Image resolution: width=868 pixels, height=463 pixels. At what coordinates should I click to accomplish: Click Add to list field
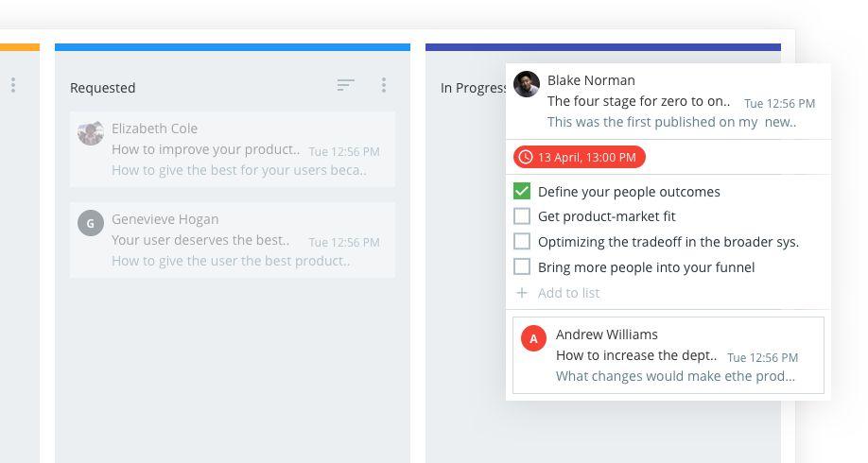(x=569, y=293)
